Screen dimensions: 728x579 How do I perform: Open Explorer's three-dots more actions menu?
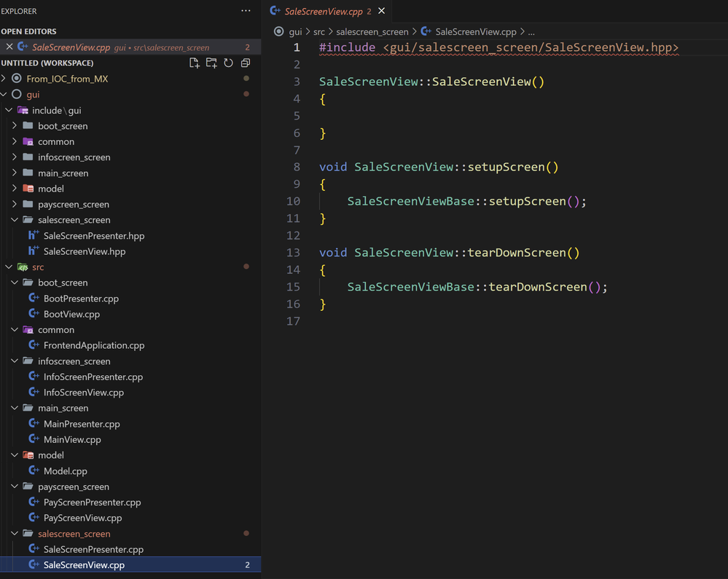[x=246, y=11]
